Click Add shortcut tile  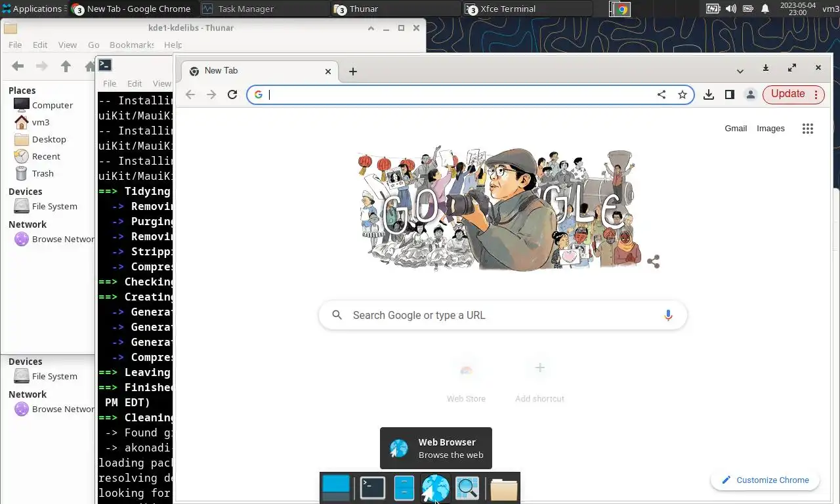pyautogui.click(x=539, y=381)
